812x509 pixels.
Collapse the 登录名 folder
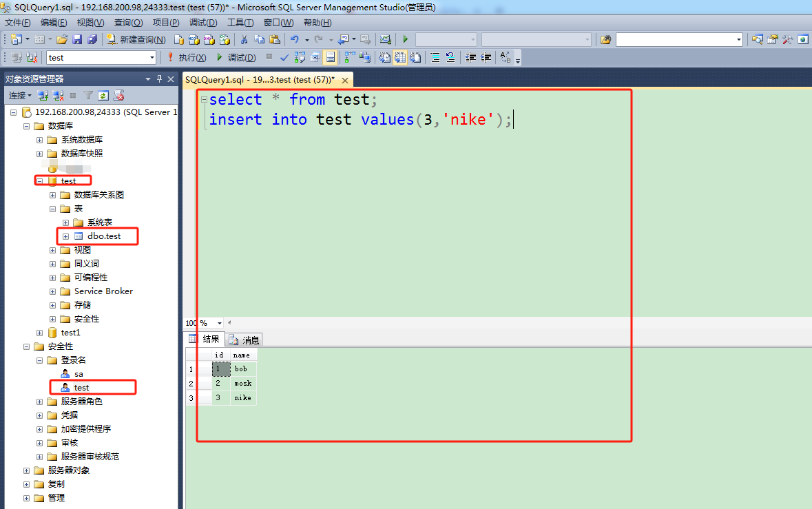pyautogui.click(x=39, y=360)
